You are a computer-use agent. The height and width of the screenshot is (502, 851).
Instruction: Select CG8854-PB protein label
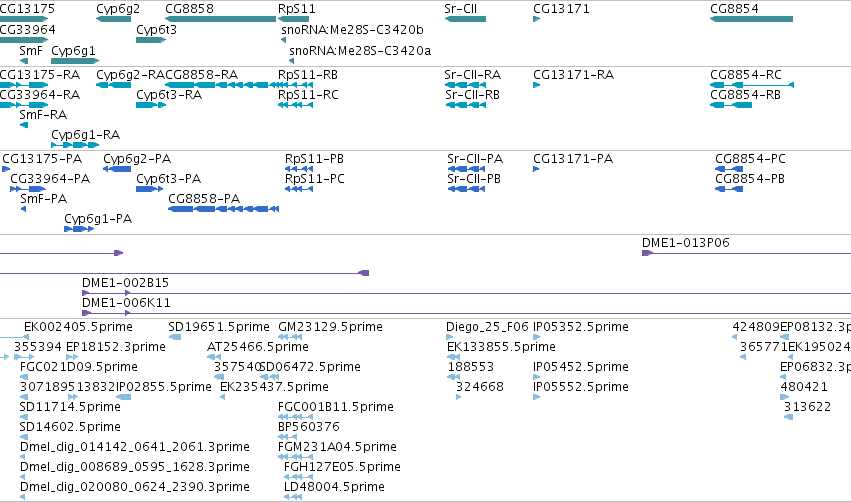(750, 179)
